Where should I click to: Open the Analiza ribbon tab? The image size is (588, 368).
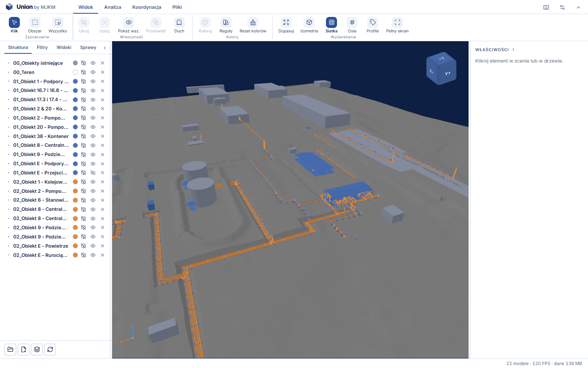tap(112, 7)
